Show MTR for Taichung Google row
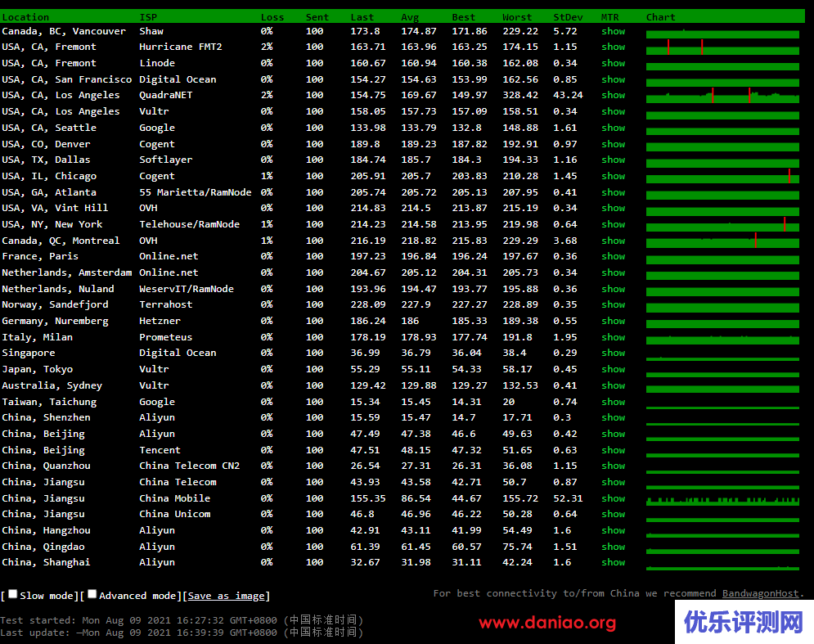Screen dimensions: 814x644 coord(613,402)
